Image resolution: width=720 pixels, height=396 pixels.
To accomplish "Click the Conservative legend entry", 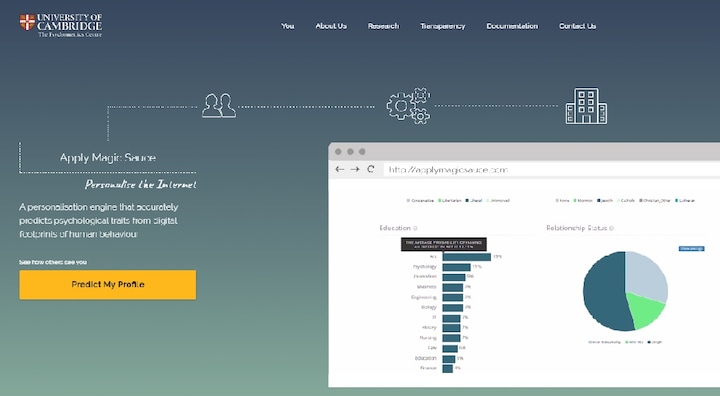I will (420, 201).
